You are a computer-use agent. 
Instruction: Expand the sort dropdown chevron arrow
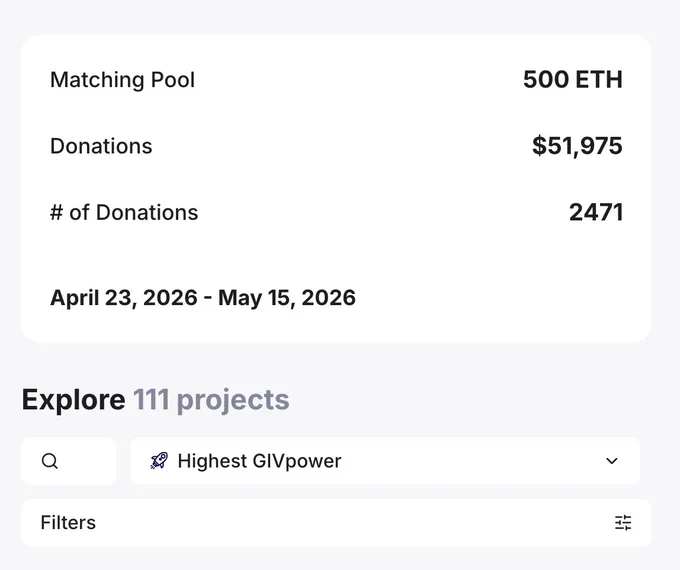611,461
